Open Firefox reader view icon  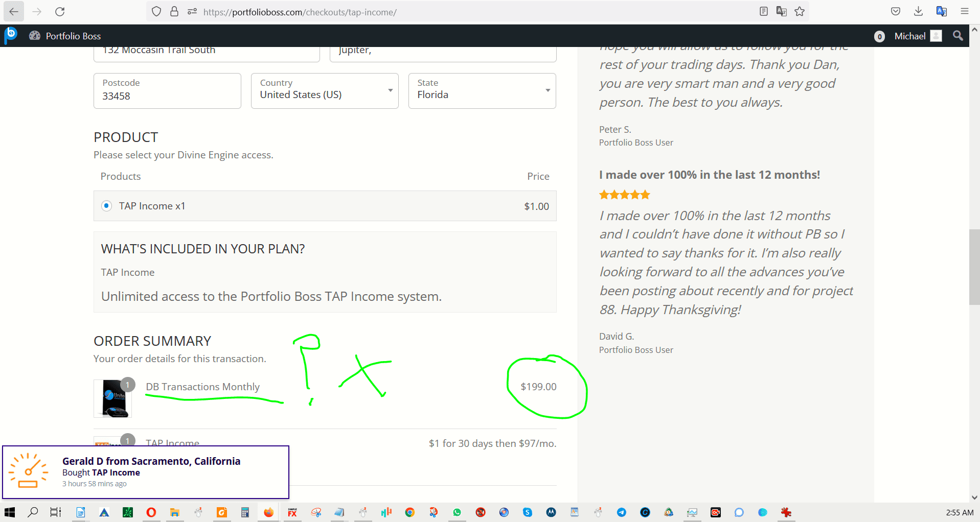pyautogui.click(x=763, y=12)
